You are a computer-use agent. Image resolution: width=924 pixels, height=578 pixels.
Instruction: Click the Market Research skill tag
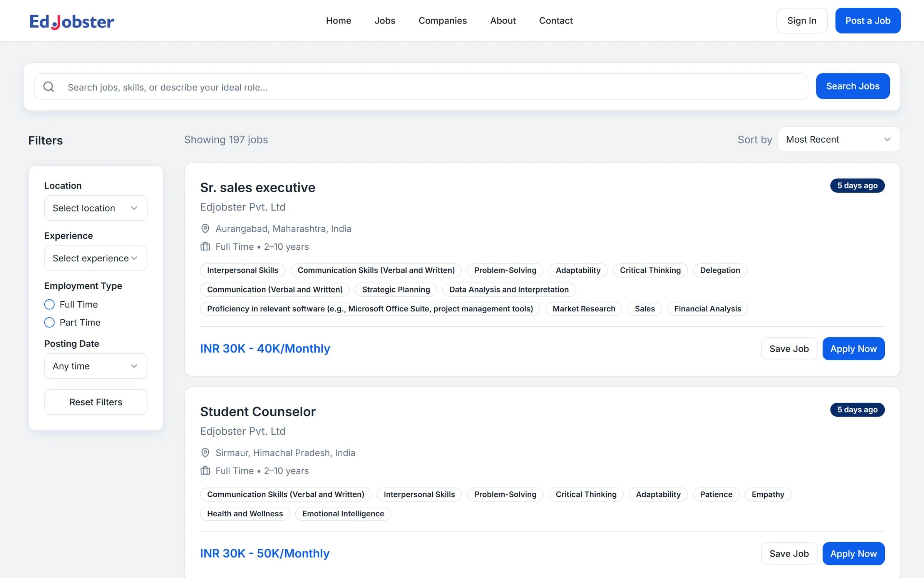pyautogui.click(x=584, y=309)
